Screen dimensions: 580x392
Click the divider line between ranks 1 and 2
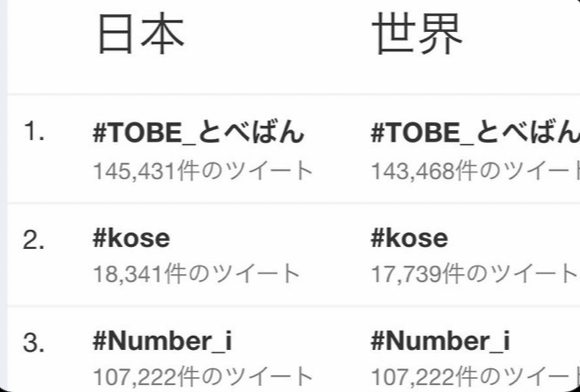pos(294,203)
